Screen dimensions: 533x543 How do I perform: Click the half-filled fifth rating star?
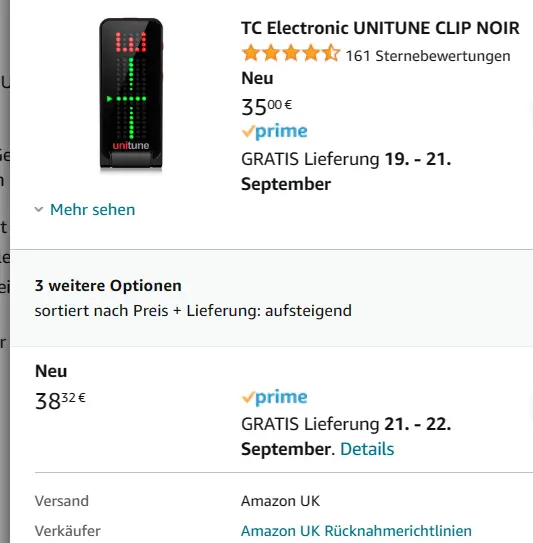click(x=331, y=54)
